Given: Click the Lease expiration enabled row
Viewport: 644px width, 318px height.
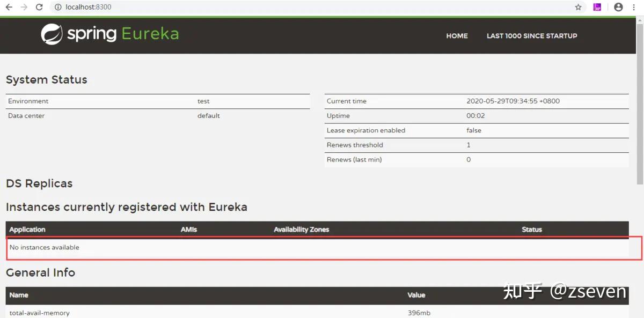Looking at the screenshot, I should [367, 130].
